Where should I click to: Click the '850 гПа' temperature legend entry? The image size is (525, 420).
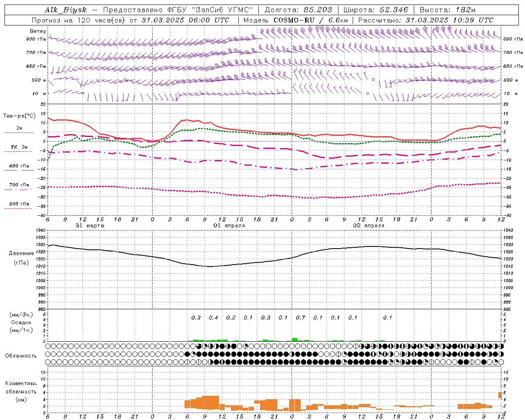click(19, 166)
